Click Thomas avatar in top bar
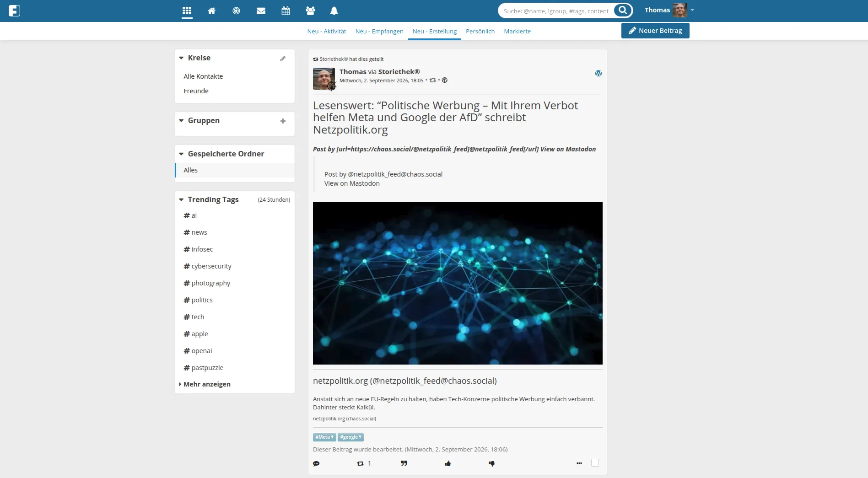Viewport: 868px width, 478px height. coord(680,10)
